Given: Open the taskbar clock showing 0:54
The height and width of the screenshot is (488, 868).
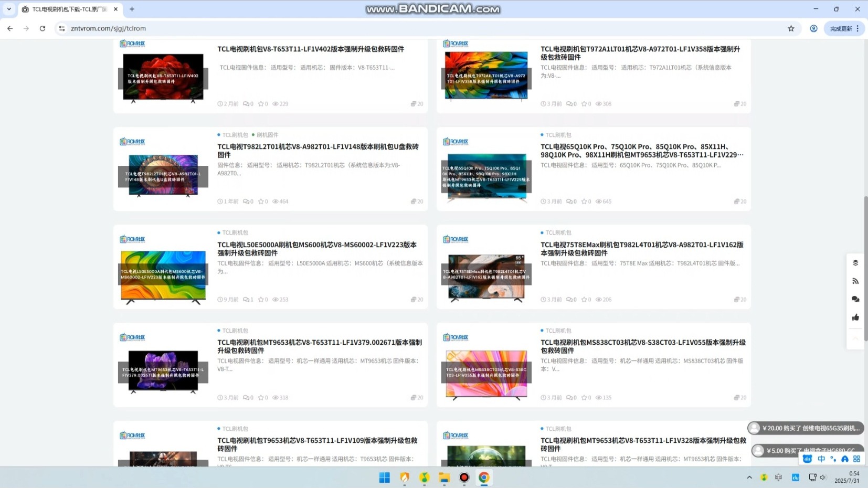Looking at the screenshot, I should 847,477.
